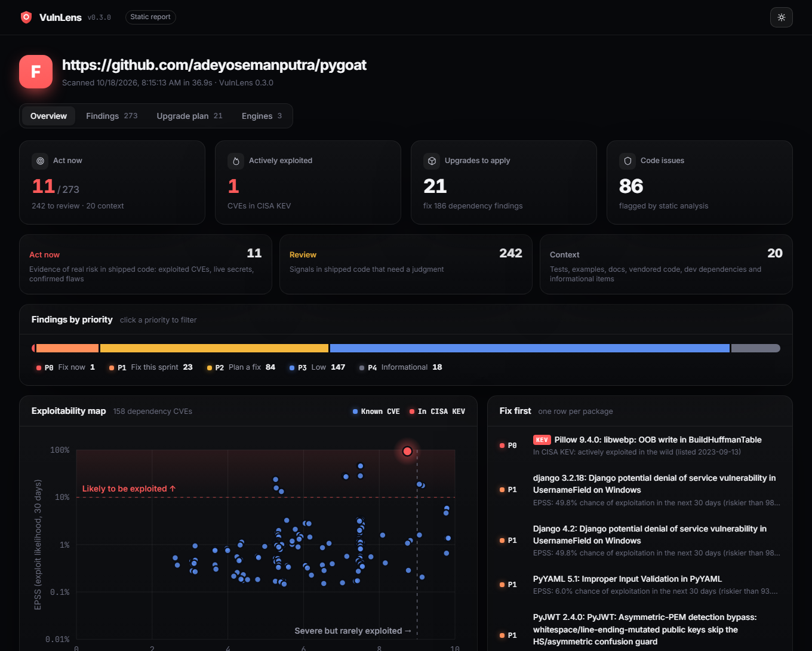This screenshot has height=651, width=812.
Task: Click the gray P4 segment of priority bar
Action: pyautogui.click(x=756, y=348)
